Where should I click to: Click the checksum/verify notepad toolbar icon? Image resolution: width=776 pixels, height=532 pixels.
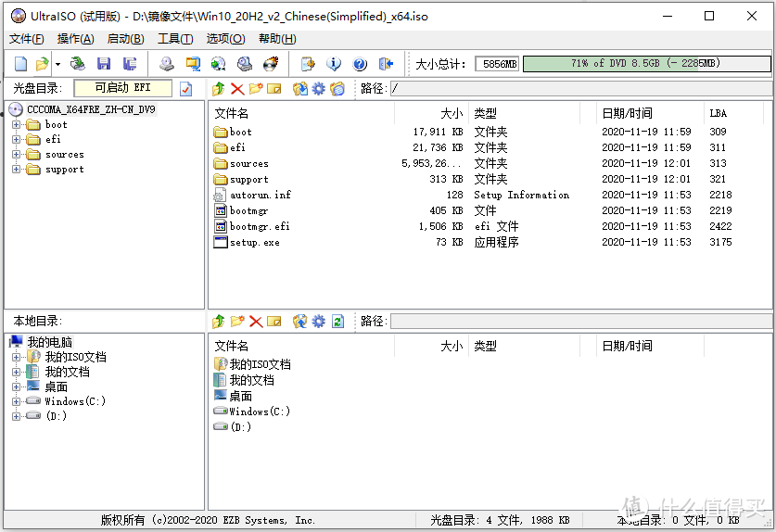[307, 64]
